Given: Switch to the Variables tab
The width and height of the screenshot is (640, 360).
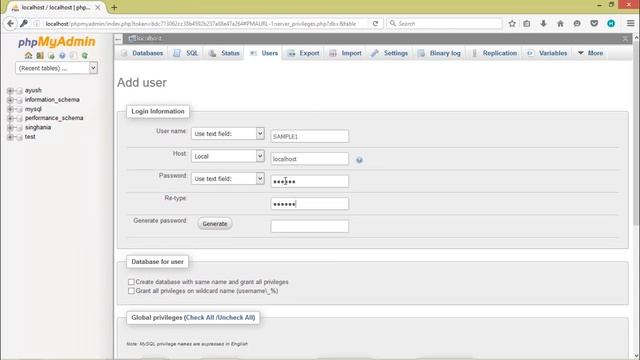Looking at the screenshot, I should coord(547,53).
